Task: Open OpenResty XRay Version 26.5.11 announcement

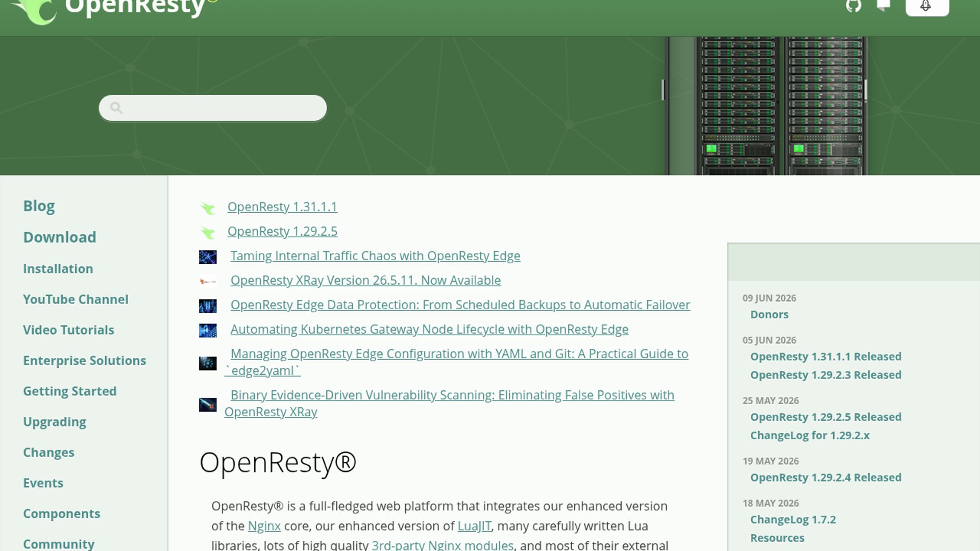Action: pos(365,280)
